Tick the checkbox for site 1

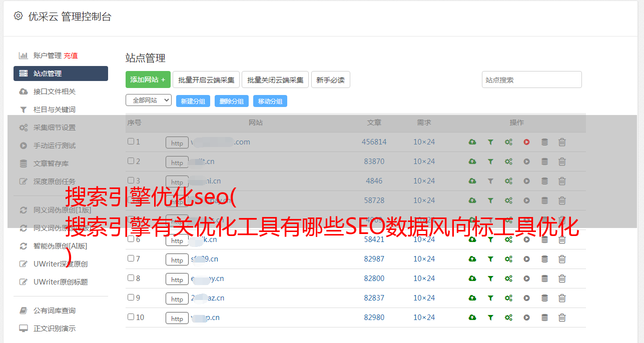click(131, 141)
